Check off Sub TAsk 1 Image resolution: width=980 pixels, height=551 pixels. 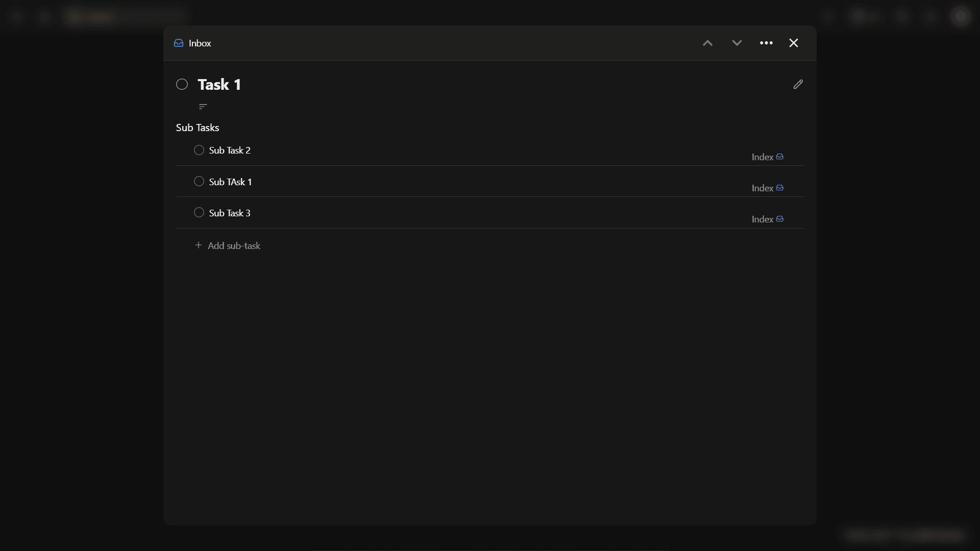click(199, 182)
